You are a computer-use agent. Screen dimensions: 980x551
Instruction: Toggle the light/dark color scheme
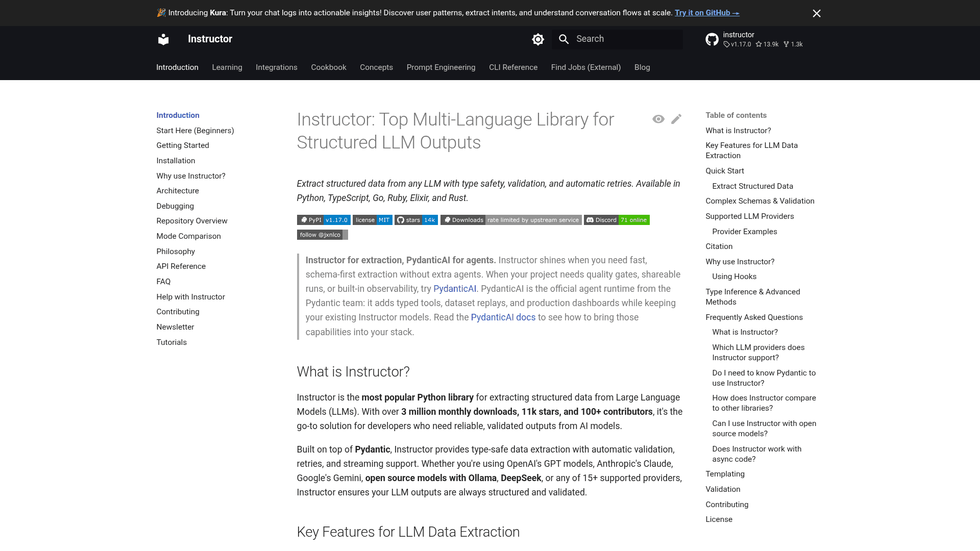tap(538, 39)
